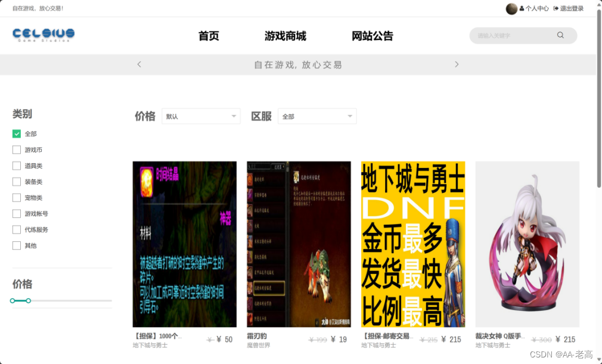Go to 首页 home page

point(209,36)
